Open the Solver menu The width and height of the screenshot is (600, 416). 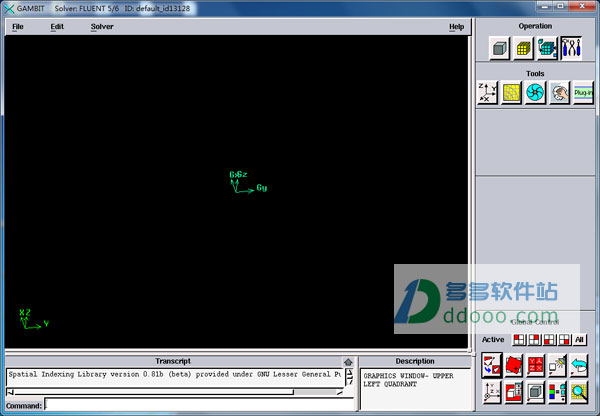(102, 27)
